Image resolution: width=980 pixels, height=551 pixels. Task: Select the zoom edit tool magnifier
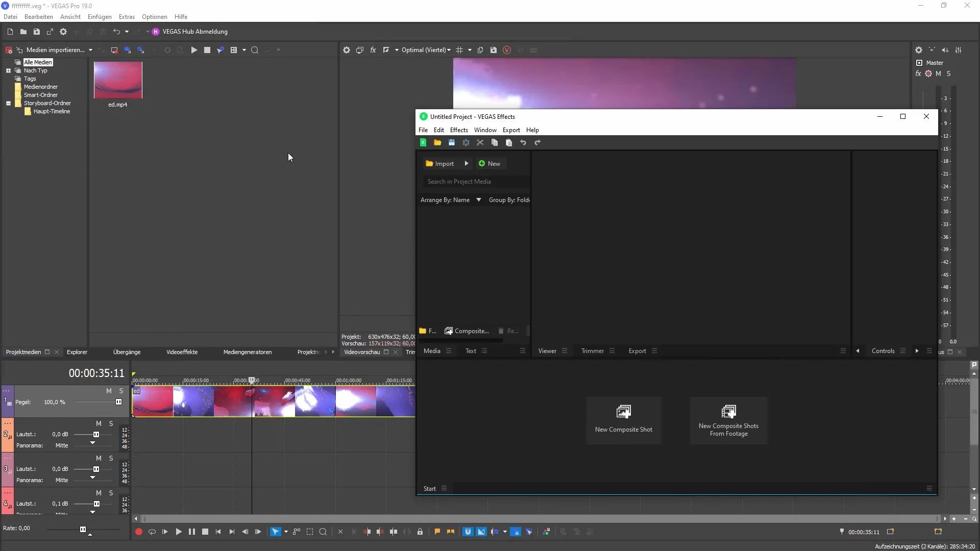point(323,532)
